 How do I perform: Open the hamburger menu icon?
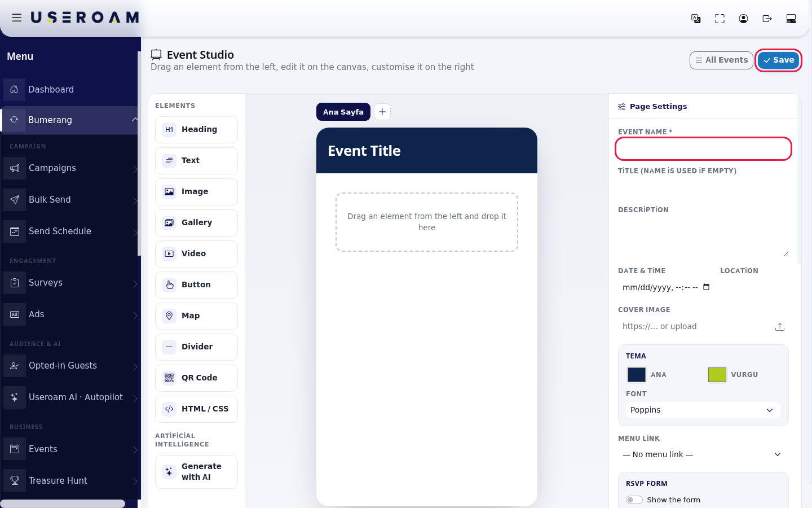point(17,18)
